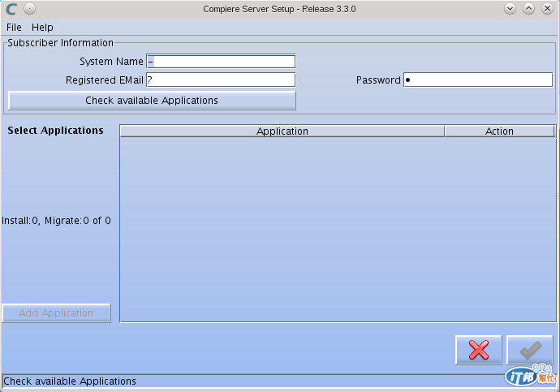Click the round pin button beside the logo
Screen dimensions: 560x392
coord(30,9)
